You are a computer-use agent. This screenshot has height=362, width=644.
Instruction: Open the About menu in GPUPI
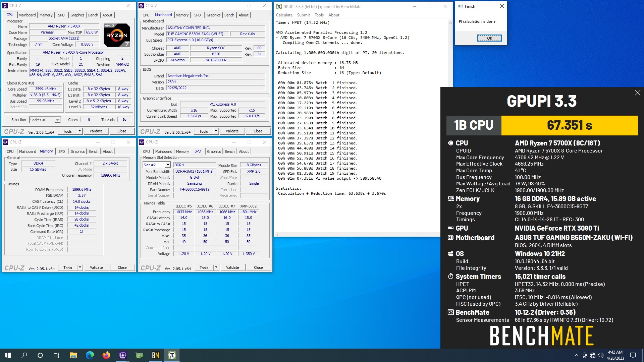(x=334, y=15)
